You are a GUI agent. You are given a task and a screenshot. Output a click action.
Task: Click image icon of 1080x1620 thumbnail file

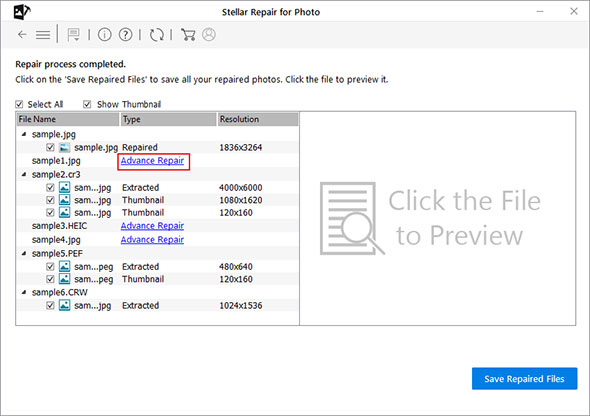(64, 200)
